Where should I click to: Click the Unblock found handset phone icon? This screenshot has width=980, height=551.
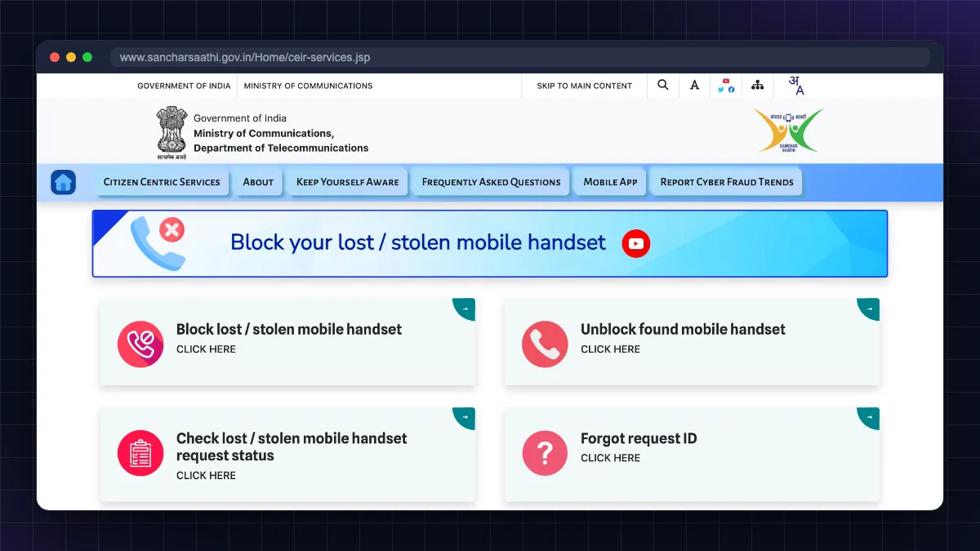(545, 344)
